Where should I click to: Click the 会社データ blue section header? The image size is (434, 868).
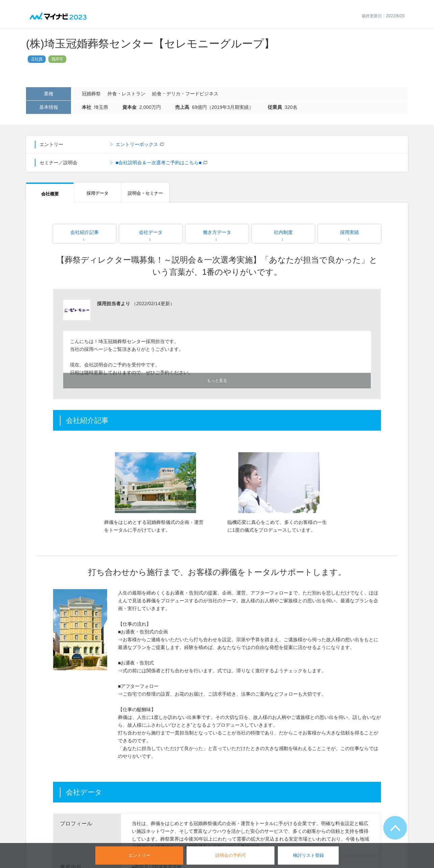(x=217, y=792)
